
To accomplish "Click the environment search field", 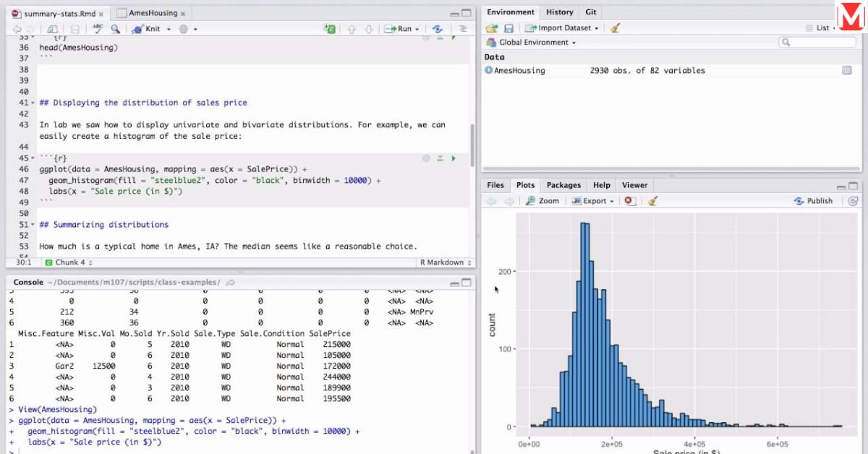I will (x=817, y=43).
